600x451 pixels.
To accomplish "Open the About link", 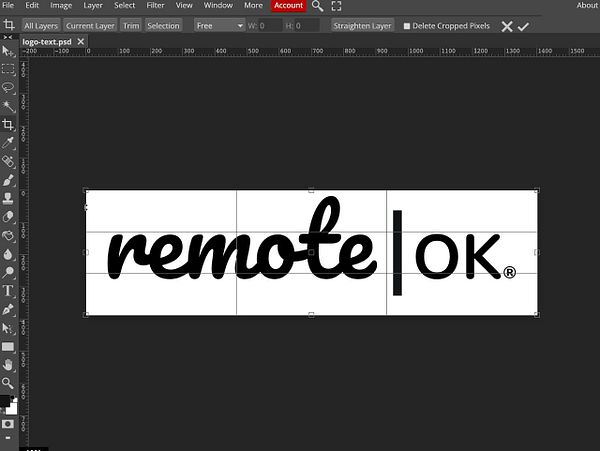I will [587, 5].
